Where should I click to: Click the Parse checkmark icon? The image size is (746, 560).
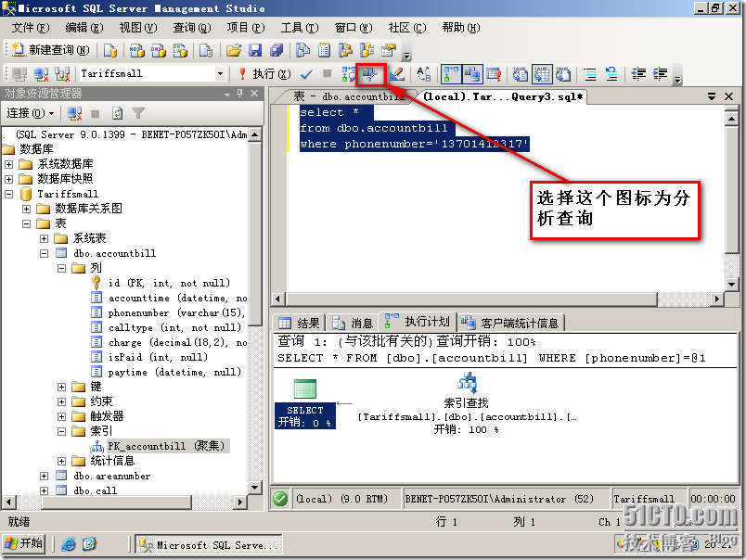306,73
